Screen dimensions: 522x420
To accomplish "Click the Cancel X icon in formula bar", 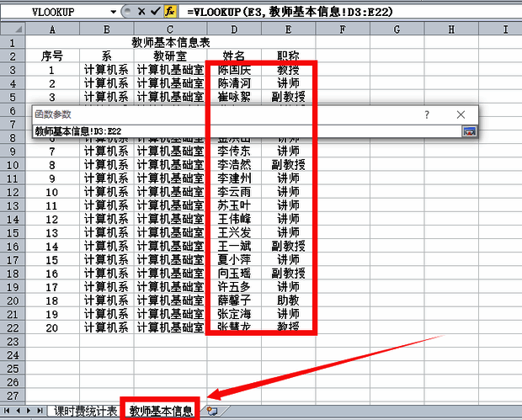I will pos(141,13).
